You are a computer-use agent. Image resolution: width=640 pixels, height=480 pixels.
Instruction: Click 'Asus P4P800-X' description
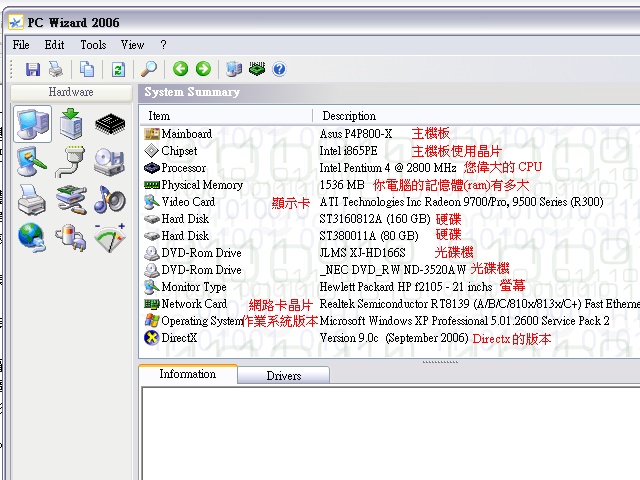[x=356, y=133]
